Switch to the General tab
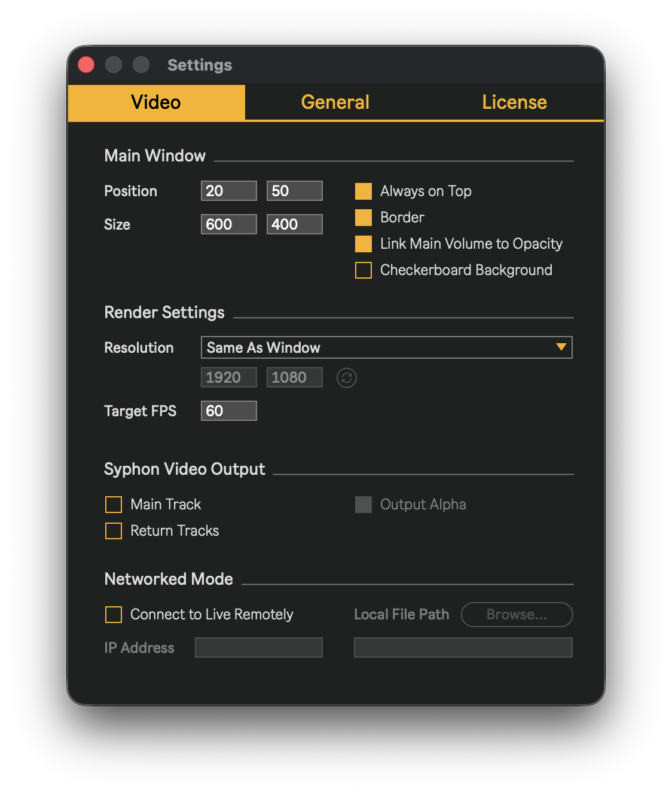Screen dimensions: 672x794 point(335,102)
